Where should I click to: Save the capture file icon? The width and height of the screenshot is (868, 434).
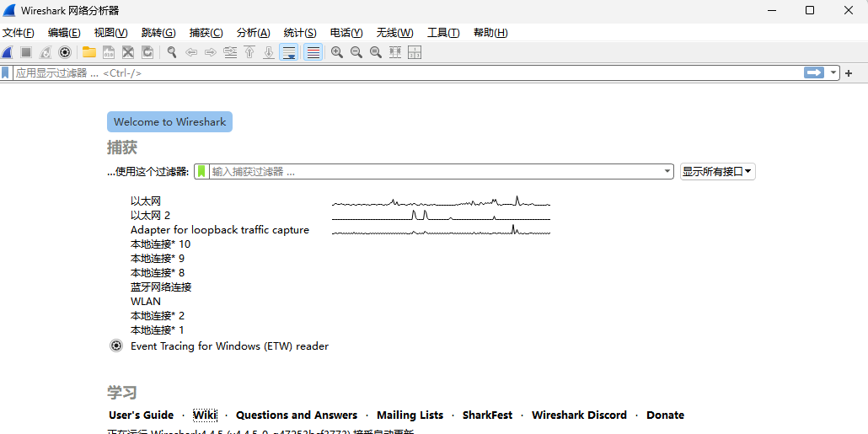pos(109,52)
